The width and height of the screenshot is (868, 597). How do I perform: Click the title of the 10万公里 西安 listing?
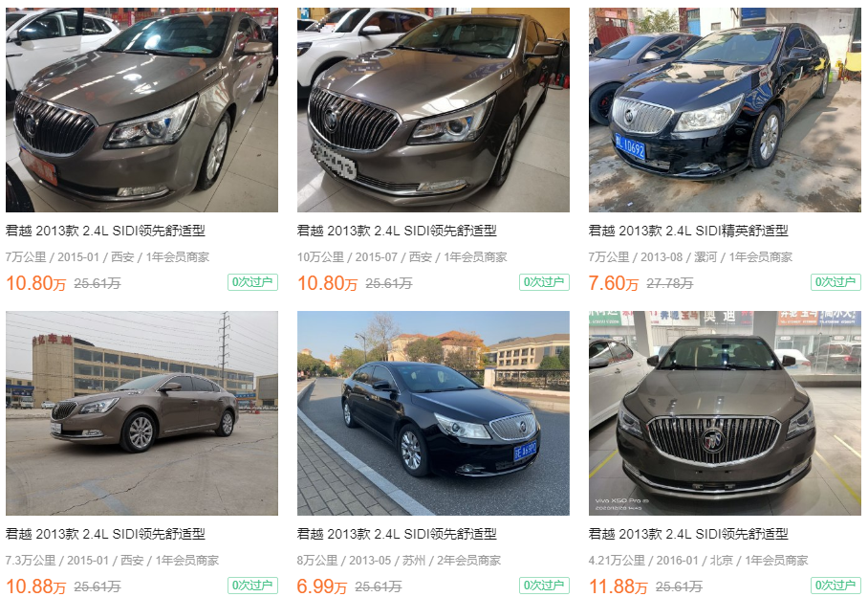pos(397,231)
